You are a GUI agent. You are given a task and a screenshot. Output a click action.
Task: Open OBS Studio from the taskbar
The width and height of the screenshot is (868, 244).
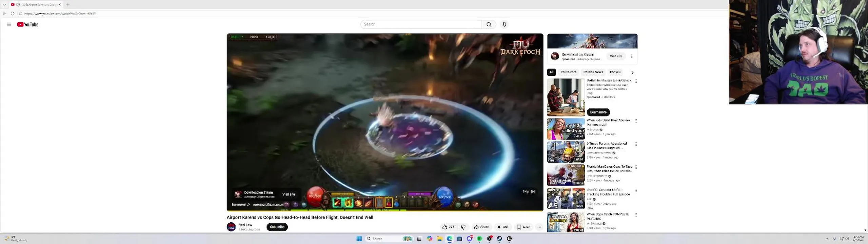489,239
